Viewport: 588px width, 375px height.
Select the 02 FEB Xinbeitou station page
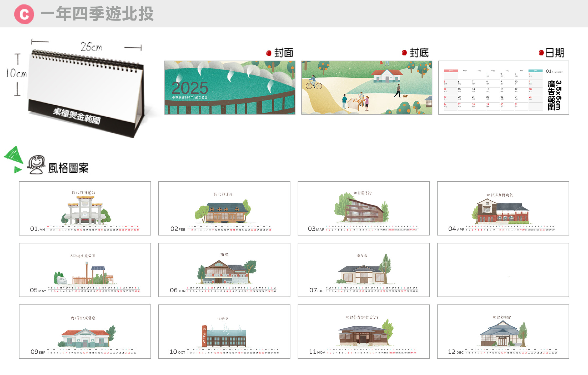point(224,208)
